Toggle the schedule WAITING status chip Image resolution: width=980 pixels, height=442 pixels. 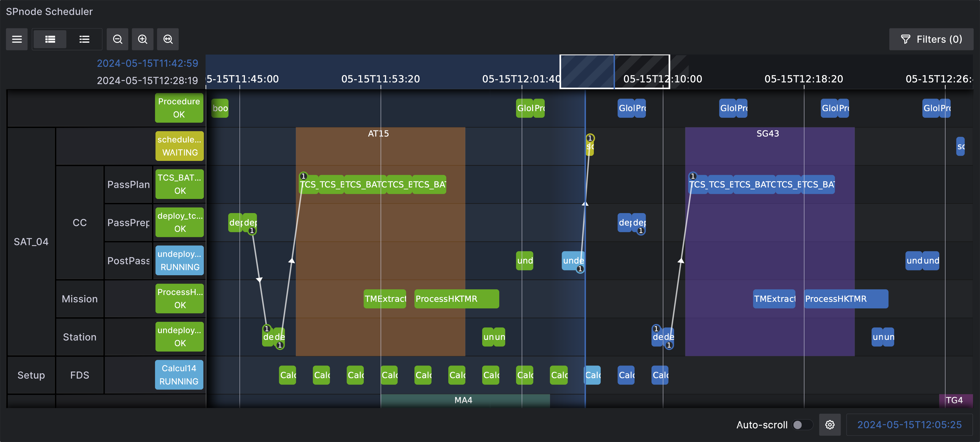click(x=179, y=146)
